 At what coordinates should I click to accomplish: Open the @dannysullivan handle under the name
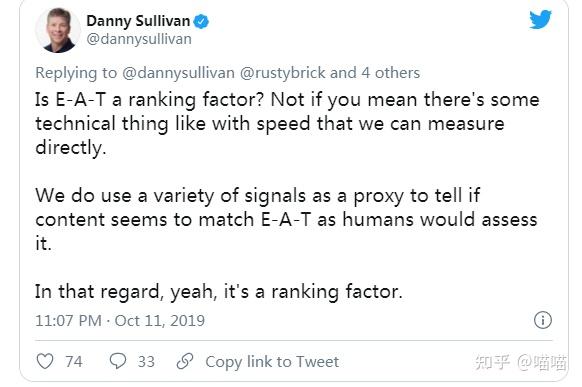pyautogui.click(x=139, y=39)
